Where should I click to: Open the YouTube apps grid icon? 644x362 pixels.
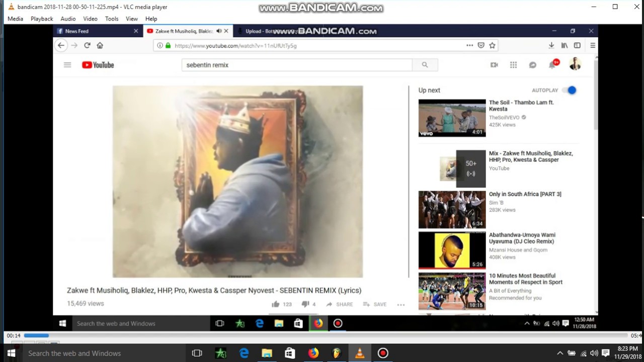pos(513,65)
